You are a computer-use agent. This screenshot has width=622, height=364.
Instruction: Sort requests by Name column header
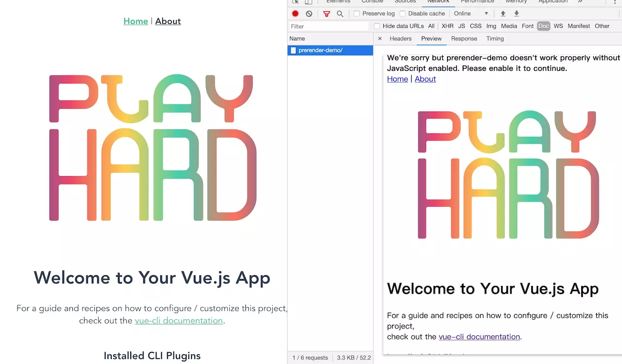click(330, 38)
